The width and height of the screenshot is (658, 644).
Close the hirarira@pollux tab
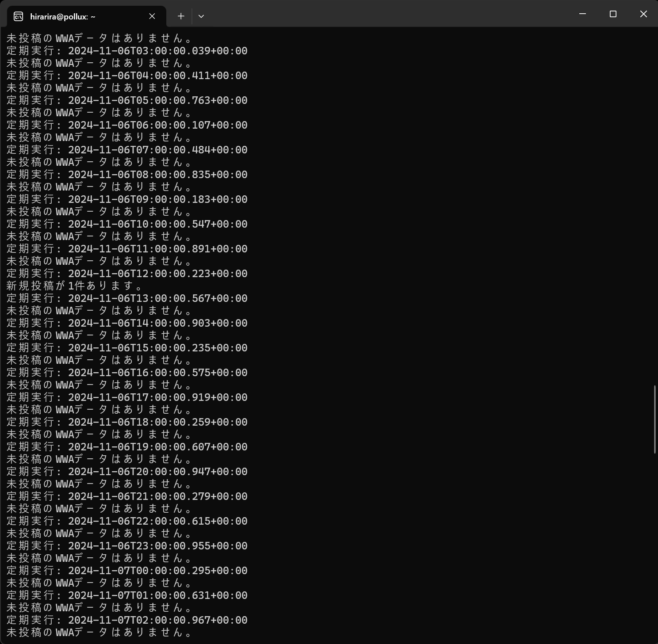pos(152,16)
